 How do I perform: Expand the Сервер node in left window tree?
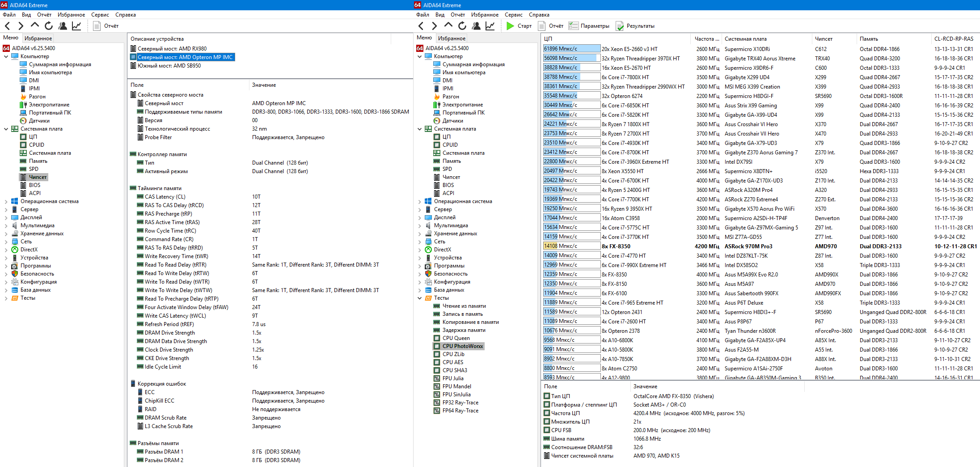6,209
